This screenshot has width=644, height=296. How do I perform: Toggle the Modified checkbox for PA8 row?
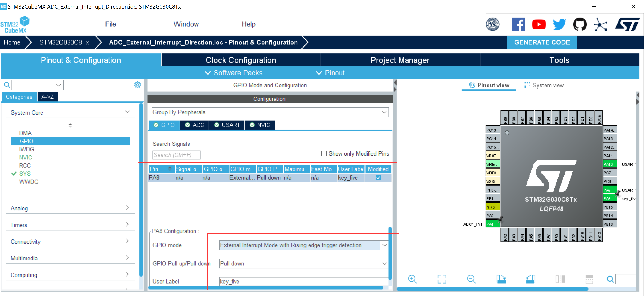[x=378, y=178]
